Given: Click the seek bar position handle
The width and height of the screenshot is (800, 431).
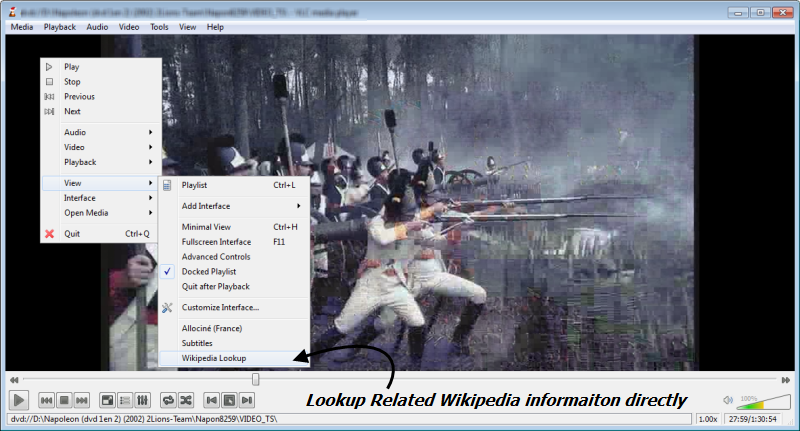Looking at the screenshot, I should pyautogui.click(x=256, y=379).
